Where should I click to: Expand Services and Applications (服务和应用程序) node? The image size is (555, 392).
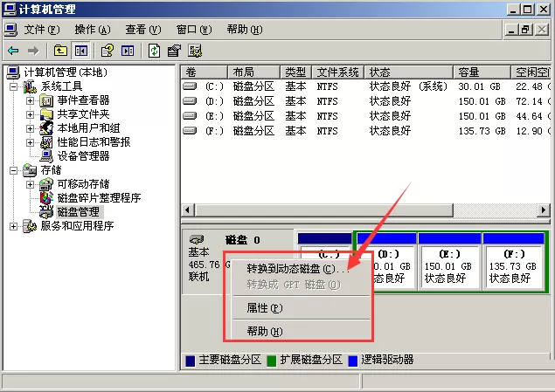coord(13,226)
